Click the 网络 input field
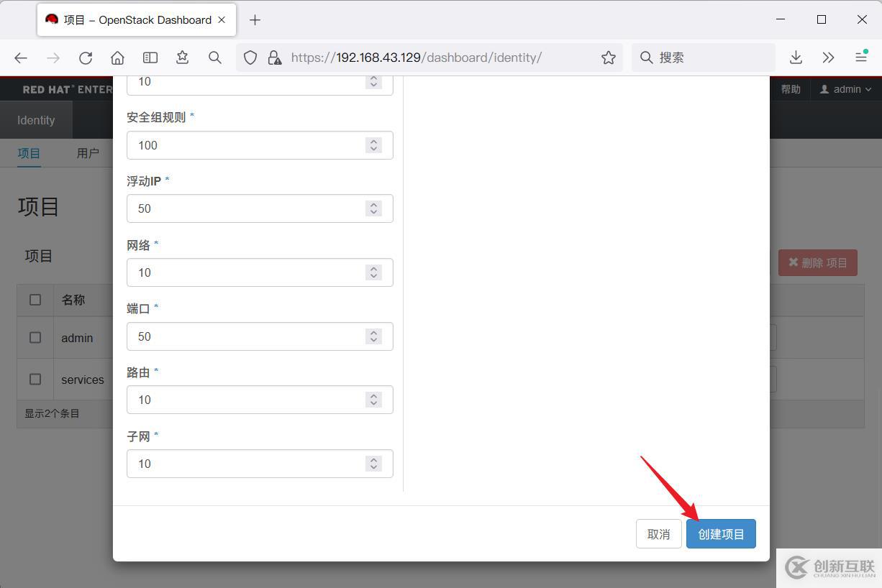This screenshot has height=588, width=882. pos(260,272)
